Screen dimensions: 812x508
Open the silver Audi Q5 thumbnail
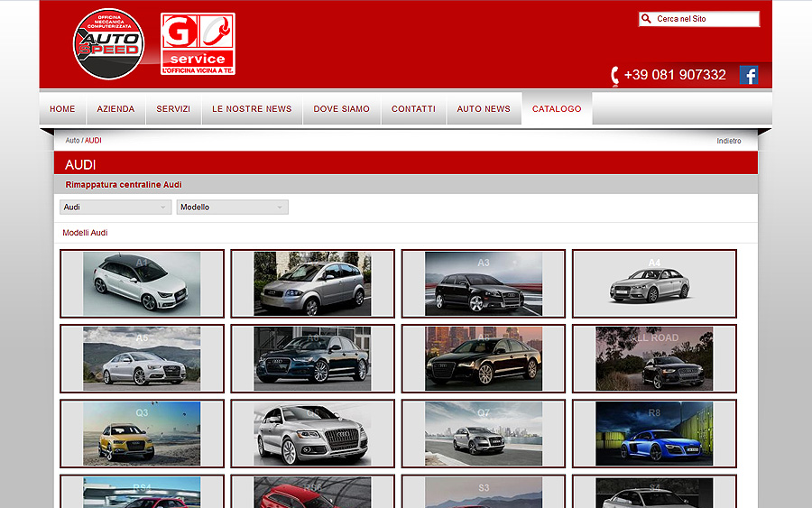[x=313, y=434]
